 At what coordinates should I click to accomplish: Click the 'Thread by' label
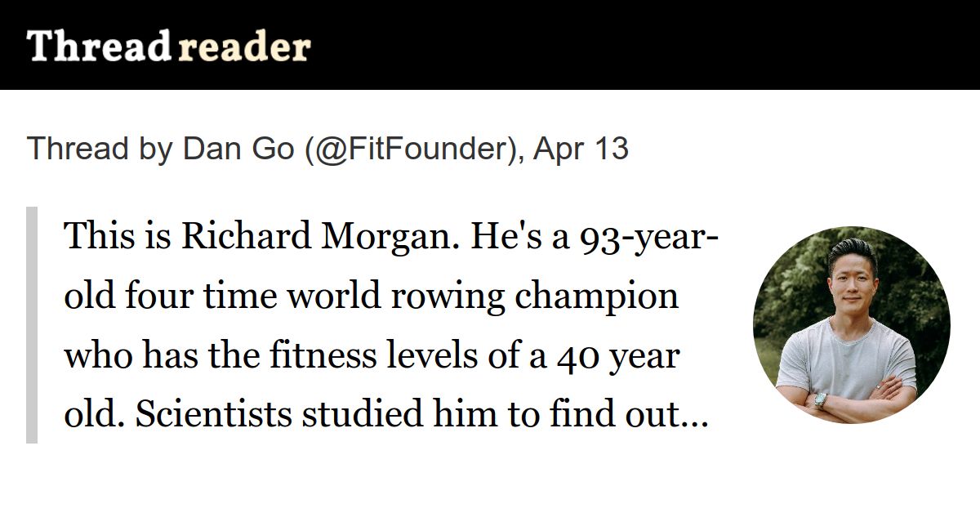tap(100, 149)
